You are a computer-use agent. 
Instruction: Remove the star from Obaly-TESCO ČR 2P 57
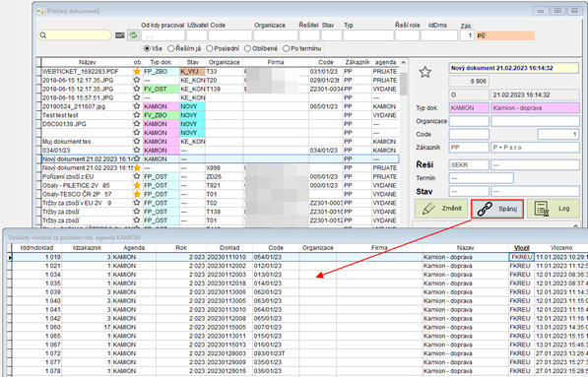point(137,194)
